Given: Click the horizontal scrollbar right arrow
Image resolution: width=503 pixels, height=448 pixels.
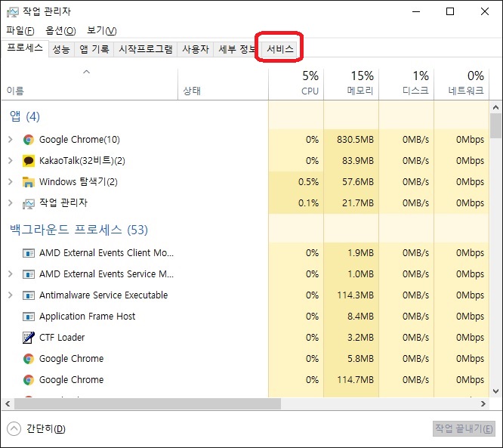Looking at the screenshot, I should (483, 403).
